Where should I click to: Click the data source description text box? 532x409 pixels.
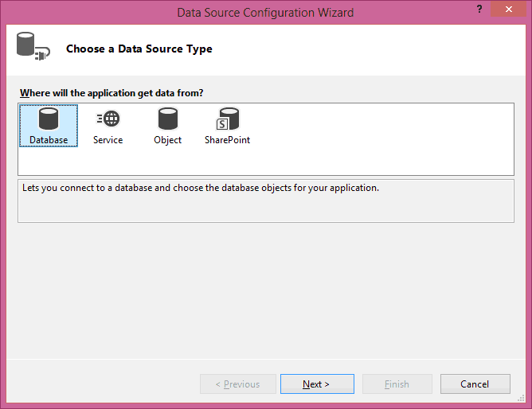pos(265,201)
